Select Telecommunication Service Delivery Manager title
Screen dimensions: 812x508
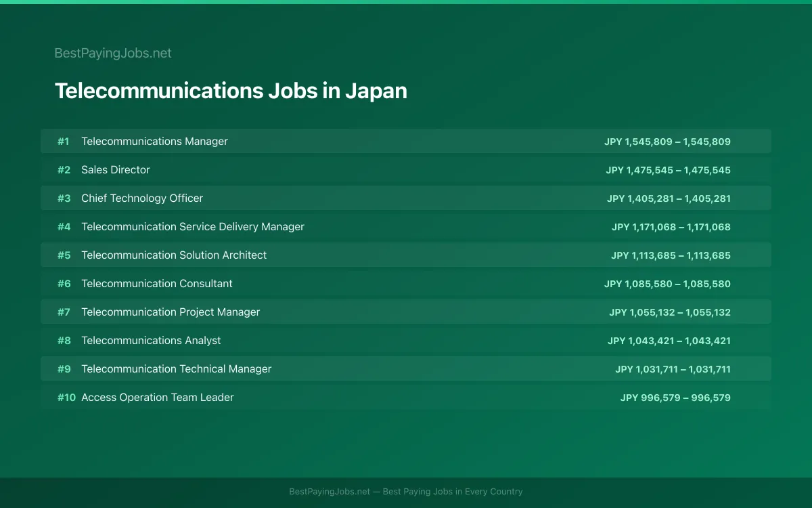(193, 227)
